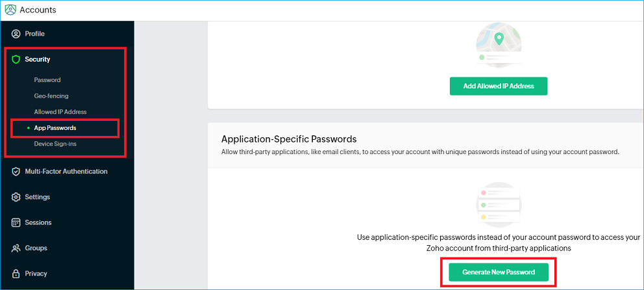The height and width of the screenshot is (290, 644).
Task: Click Generate New Password button
Action: (498, 272)
